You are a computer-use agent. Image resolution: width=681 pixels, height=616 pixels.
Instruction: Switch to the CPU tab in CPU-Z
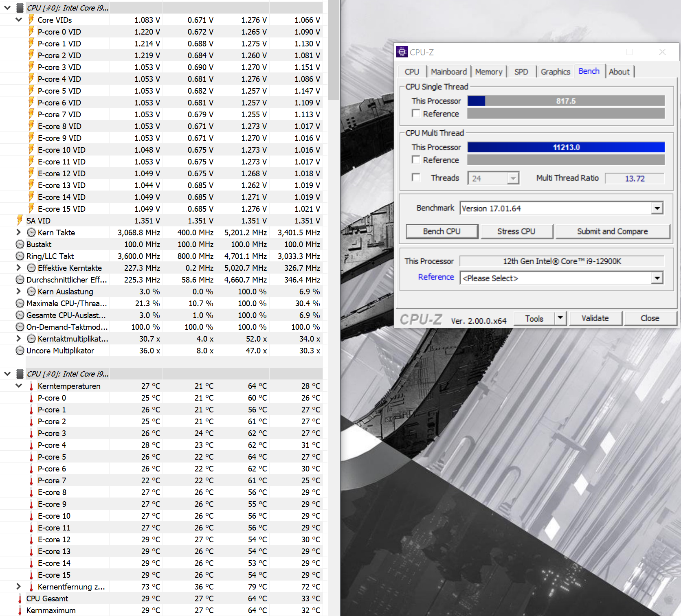[412, 72]
